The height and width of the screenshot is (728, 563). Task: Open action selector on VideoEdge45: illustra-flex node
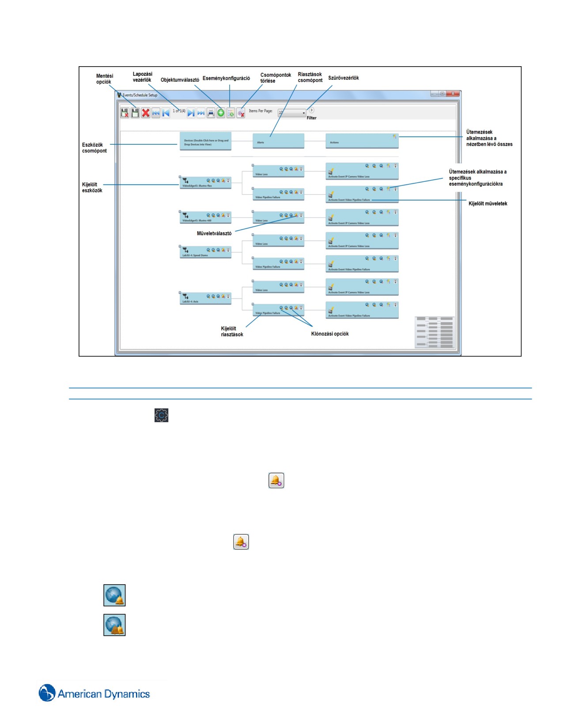coord(223,180)
